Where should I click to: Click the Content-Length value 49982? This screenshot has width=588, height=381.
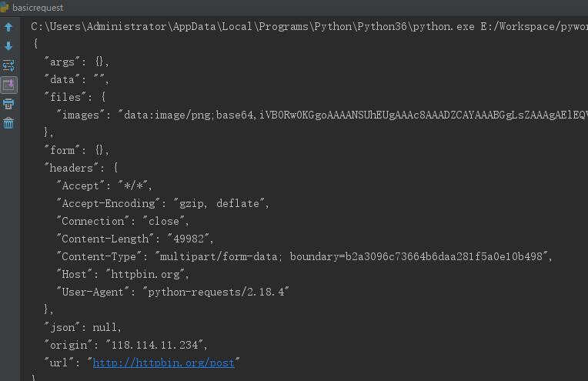pos(189,239)
